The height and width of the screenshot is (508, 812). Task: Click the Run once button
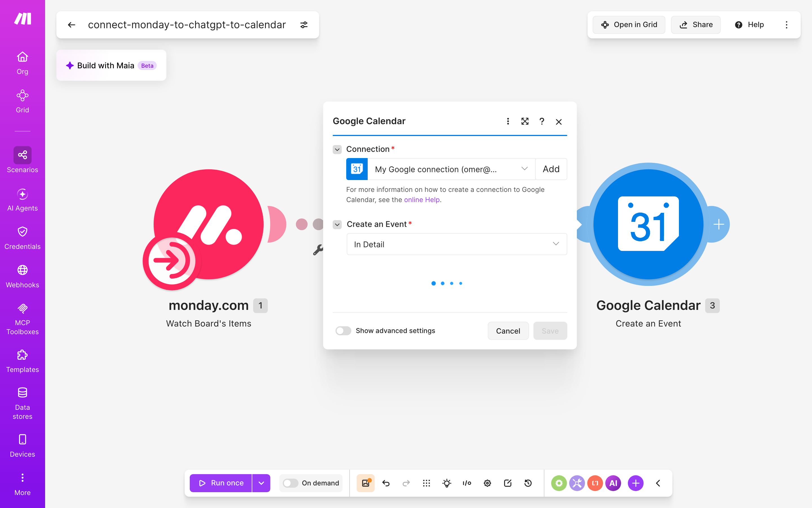click(x=221, y=483)
